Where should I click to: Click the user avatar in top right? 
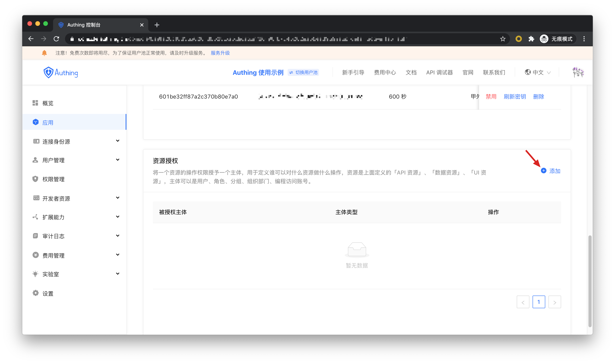(578, 72)
